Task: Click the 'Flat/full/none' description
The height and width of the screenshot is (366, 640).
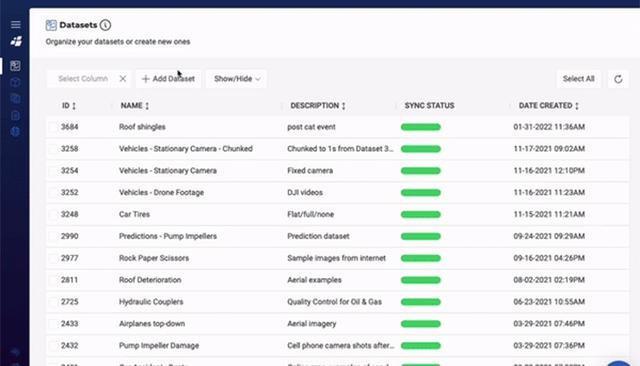Action: pos(310,214)
